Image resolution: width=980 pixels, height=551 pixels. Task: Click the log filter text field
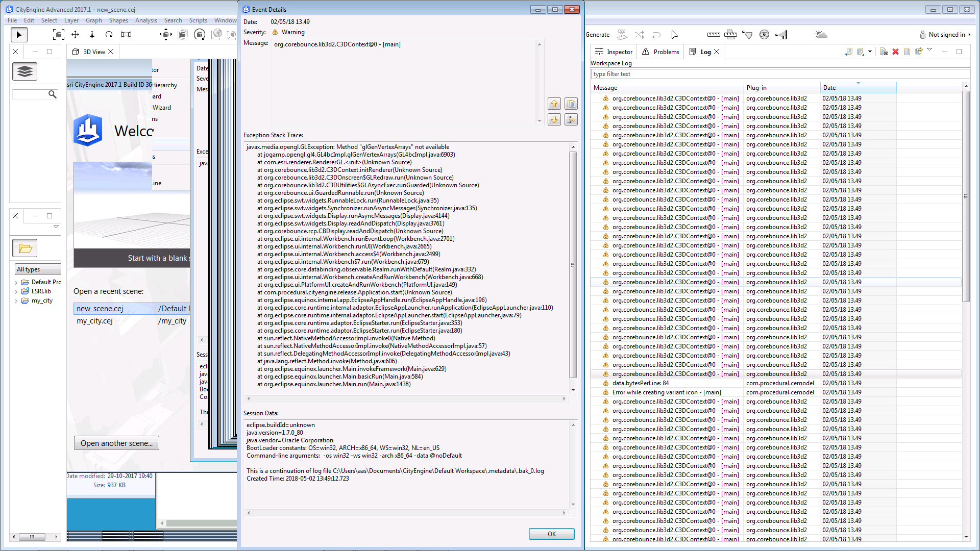point(780,74)
